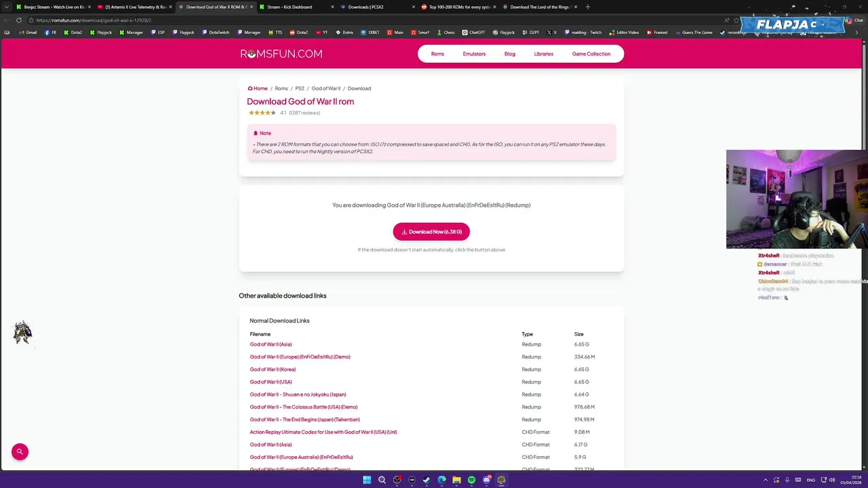Open Shuuen e no Jokyoku (Japan) link
The width and height of the screenshot is (868, 488).
298,394
